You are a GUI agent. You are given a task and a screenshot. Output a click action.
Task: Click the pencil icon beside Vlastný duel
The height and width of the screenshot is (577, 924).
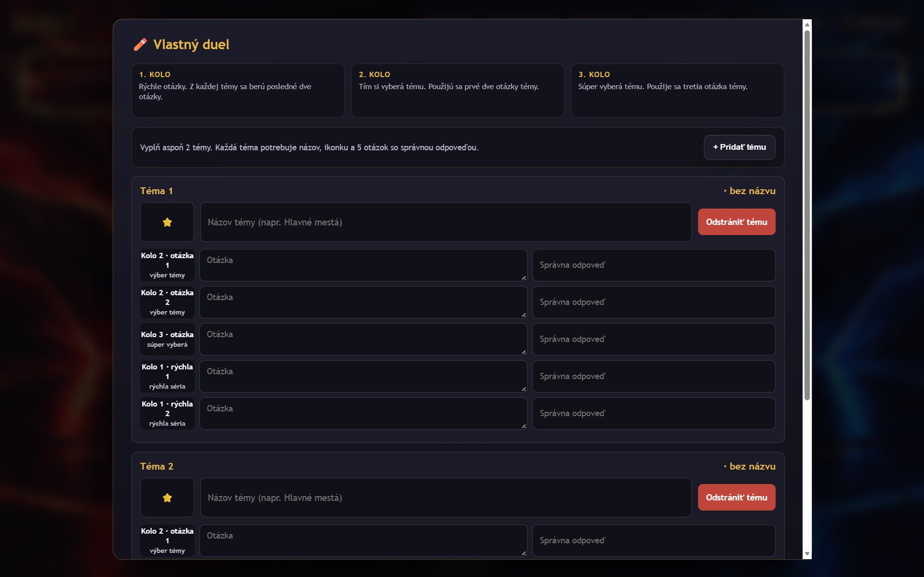(x=140, y=44)
